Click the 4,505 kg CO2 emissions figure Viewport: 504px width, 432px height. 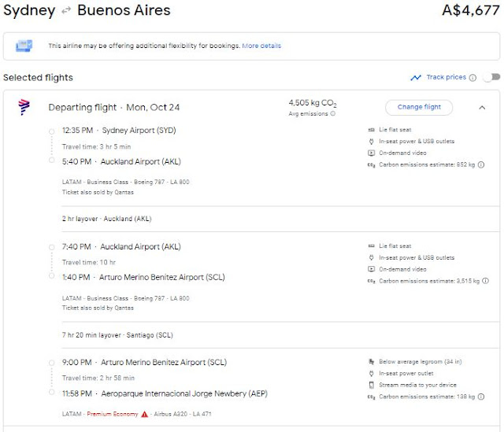(313, 103)
